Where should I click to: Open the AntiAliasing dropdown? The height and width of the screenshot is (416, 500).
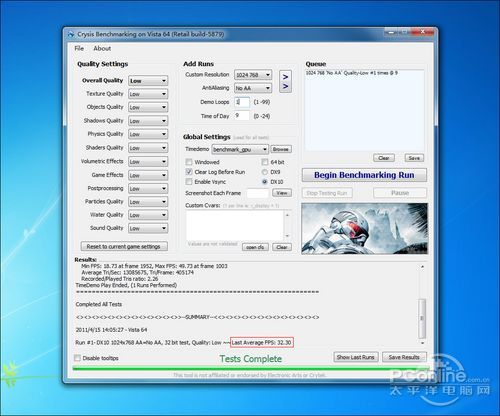(253, 88)
